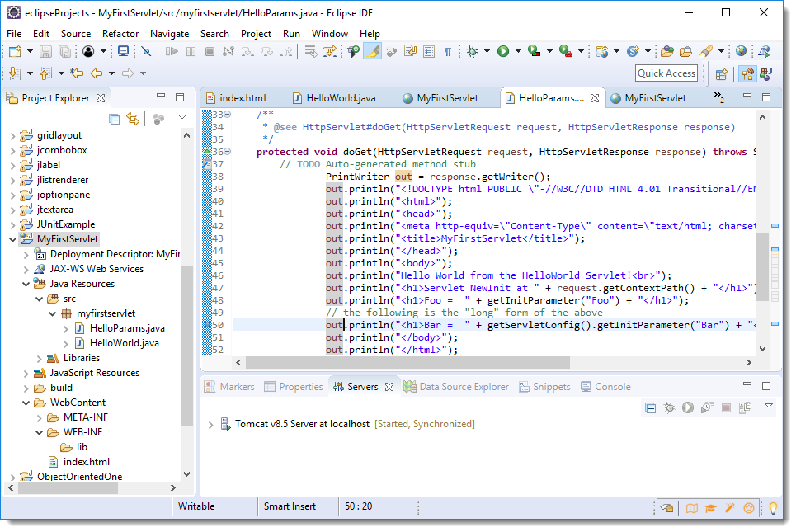
Task: Click the Last Edit Location icon
Action: point(78,73)
